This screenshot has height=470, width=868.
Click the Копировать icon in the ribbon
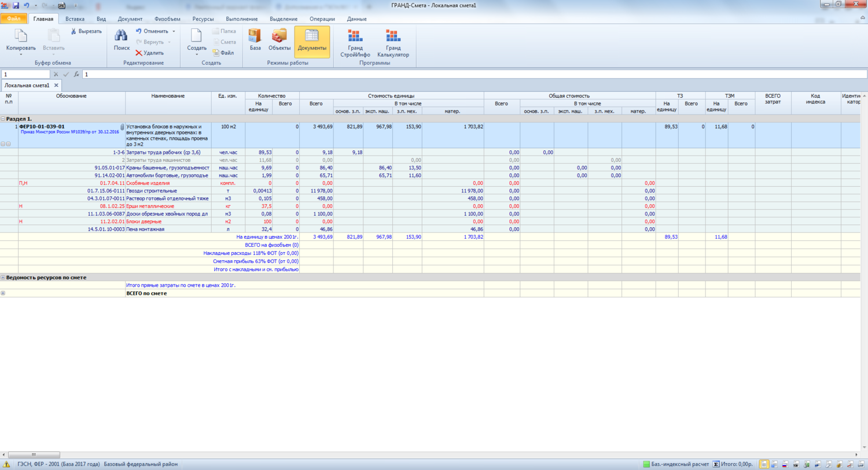tap(21, 36)
